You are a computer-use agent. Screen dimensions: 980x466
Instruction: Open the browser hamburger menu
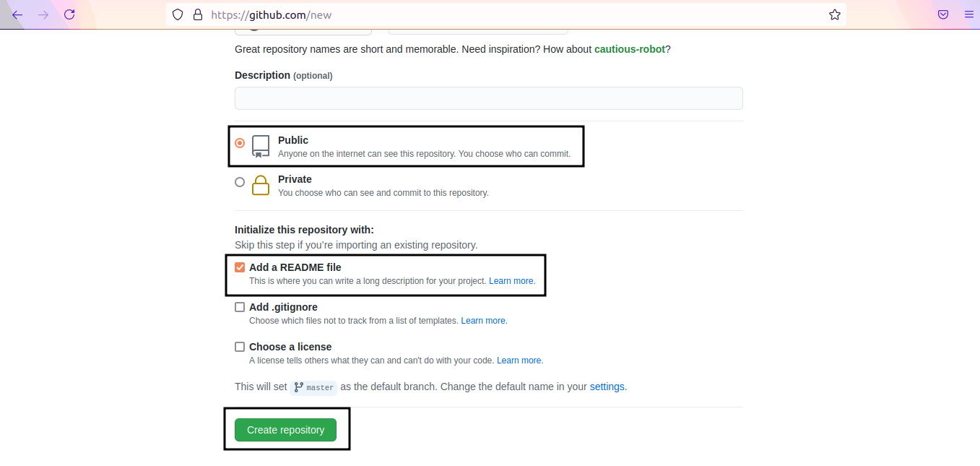(x=969, y=14)
